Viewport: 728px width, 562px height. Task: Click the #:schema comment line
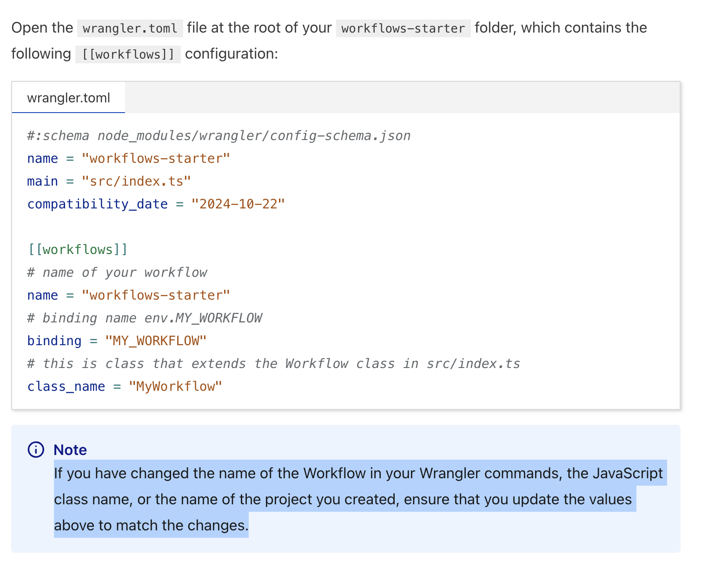click(x=218, y=136)
